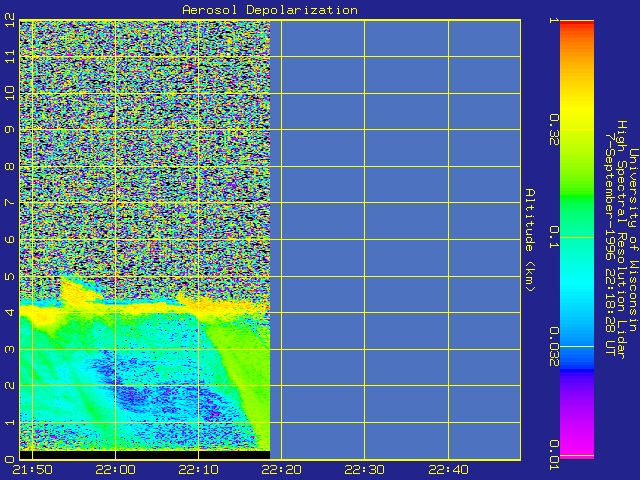Click the time label 21:50

pos(33,470)
